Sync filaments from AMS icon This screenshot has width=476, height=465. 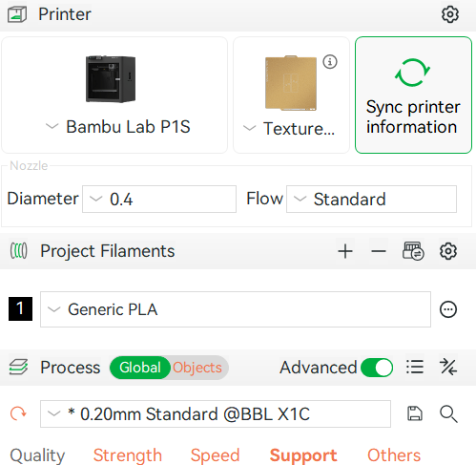point(413,251)
